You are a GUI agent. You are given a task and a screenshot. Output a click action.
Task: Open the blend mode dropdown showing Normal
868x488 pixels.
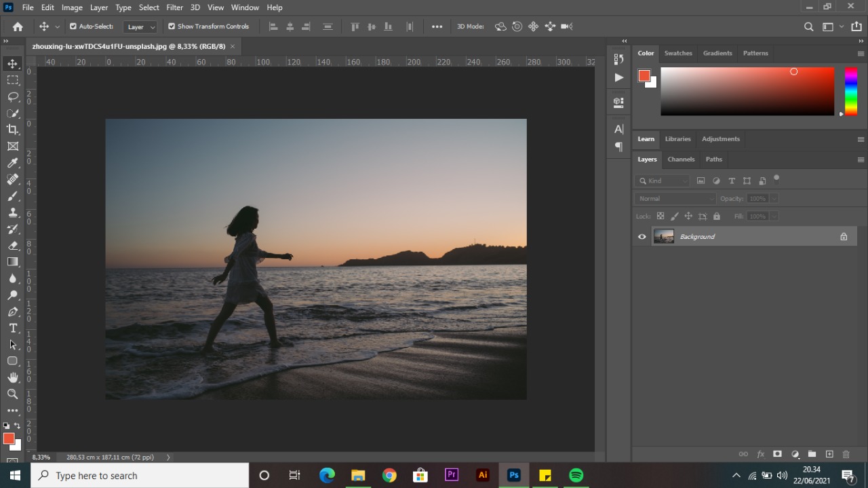[674, 198]
